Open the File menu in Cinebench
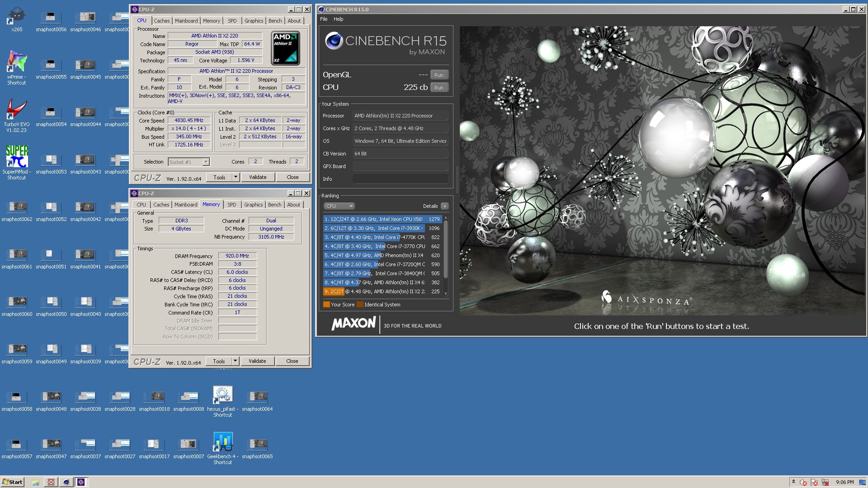The image size is (868, 488). [324, 19]
